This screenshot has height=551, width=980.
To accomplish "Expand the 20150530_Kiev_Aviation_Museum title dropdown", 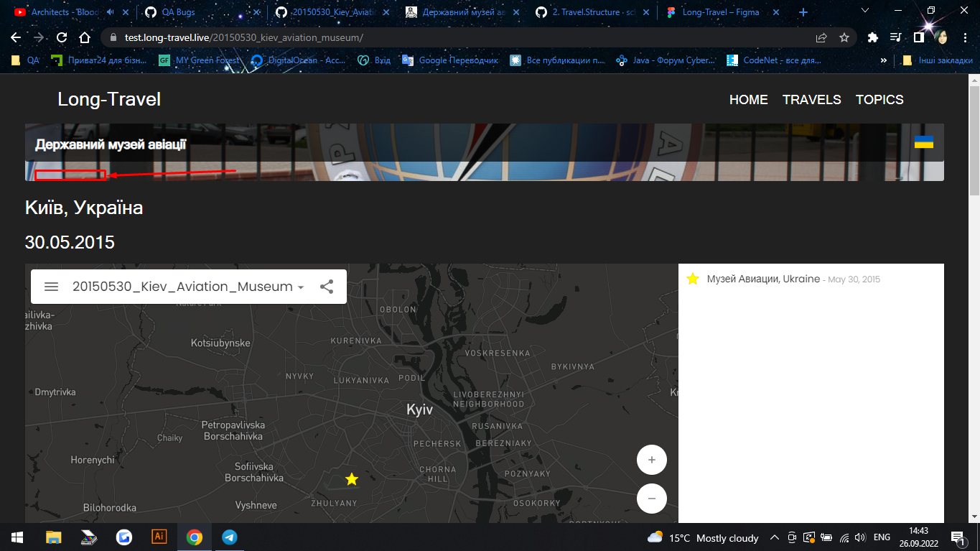I will click(x=301, y=286).
